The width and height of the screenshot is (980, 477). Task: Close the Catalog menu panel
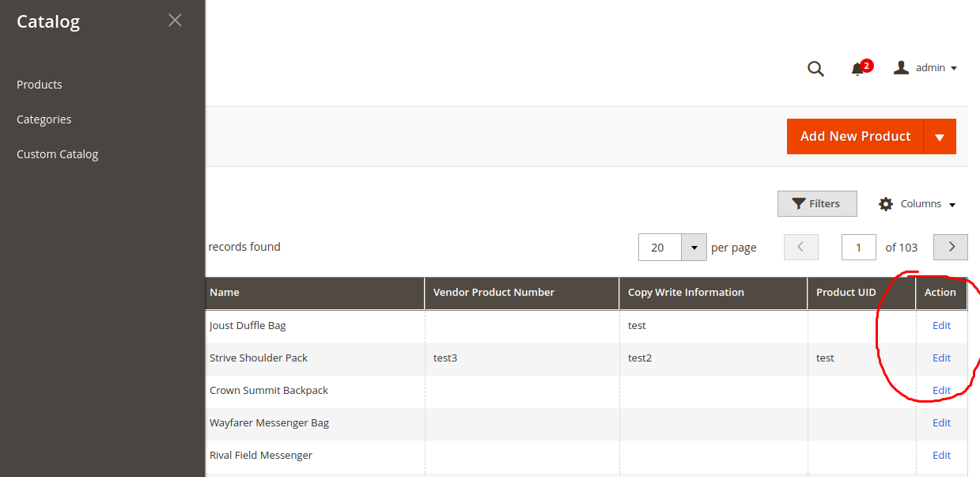click(175, 21)
